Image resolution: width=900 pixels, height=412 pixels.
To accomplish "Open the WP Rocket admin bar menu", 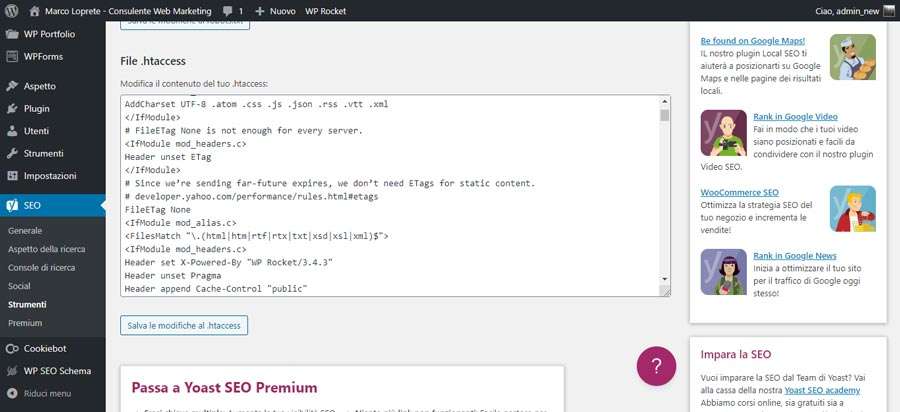I will 325,11.
